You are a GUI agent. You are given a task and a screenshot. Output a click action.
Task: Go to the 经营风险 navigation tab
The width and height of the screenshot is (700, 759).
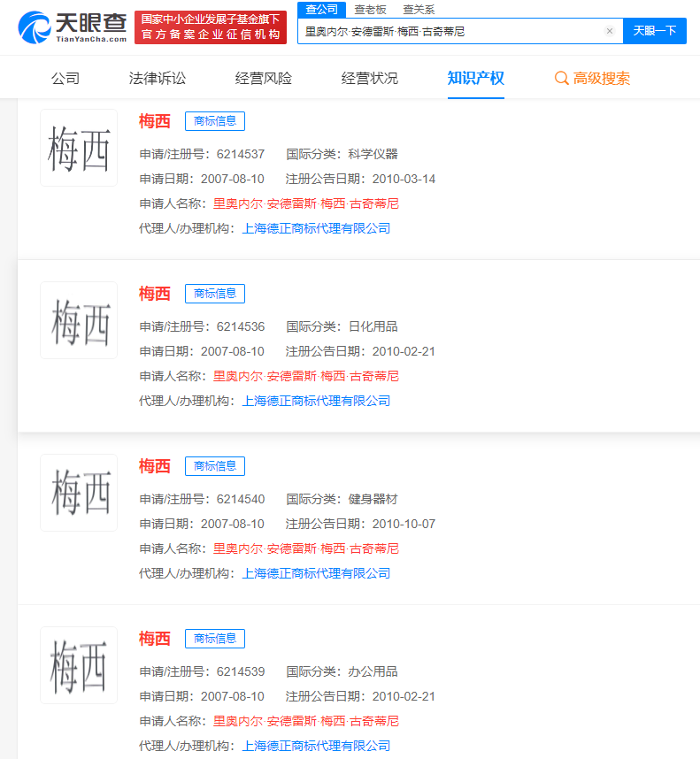(x=264, y=78)
